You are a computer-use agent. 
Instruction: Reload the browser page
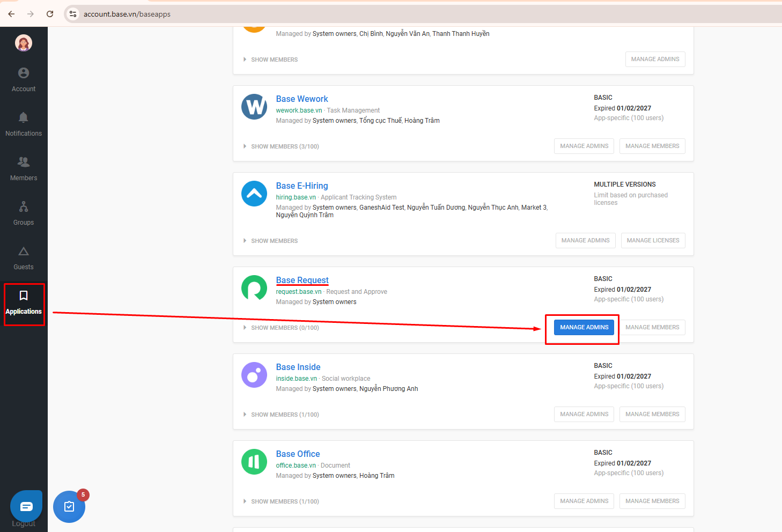tap(50, 14)
